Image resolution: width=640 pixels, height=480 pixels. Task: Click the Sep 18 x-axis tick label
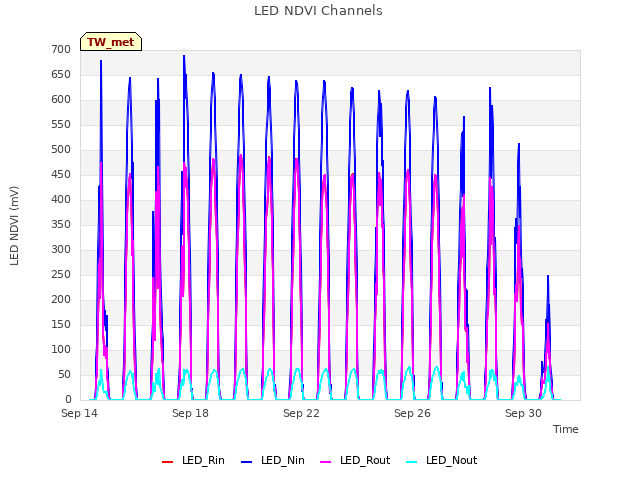pos(191,413)
